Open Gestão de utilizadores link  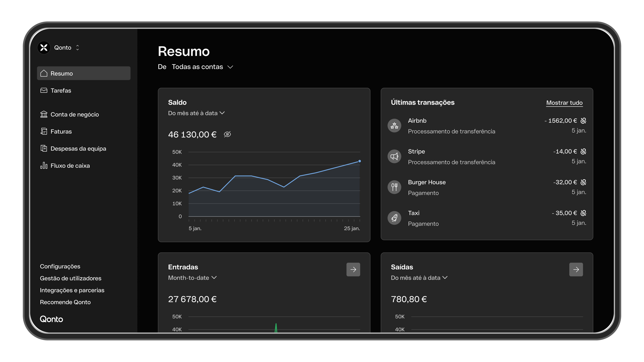pos(70,278)
